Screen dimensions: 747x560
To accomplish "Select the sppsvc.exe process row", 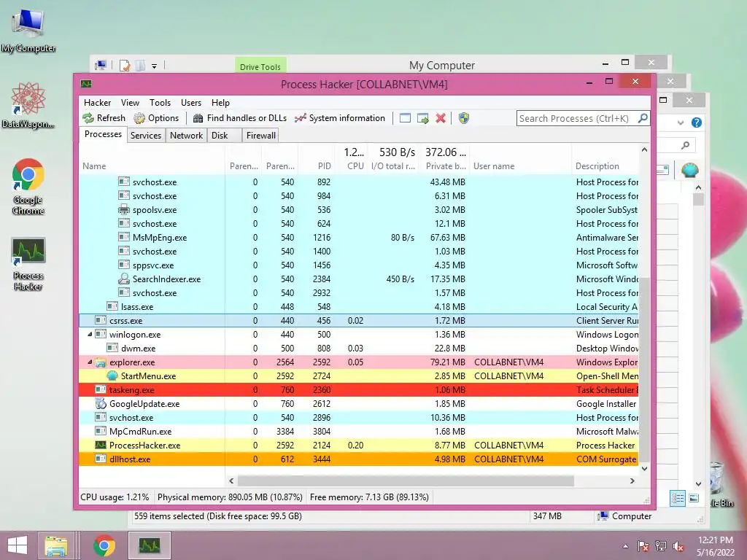I will (359, 265).
